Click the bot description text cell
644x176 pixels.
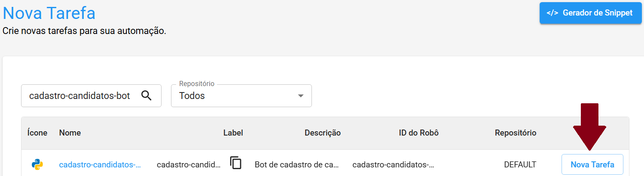tap(297, 164)
